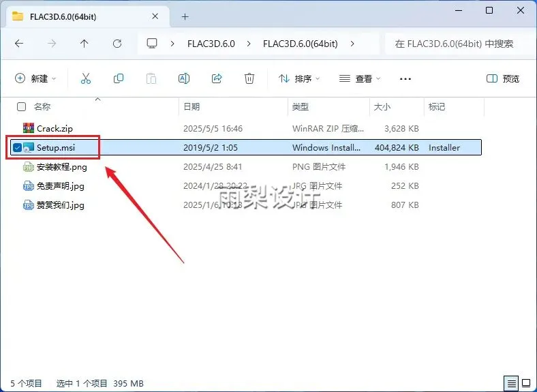Go forward with the right arrow

click(x=52, y=44)
